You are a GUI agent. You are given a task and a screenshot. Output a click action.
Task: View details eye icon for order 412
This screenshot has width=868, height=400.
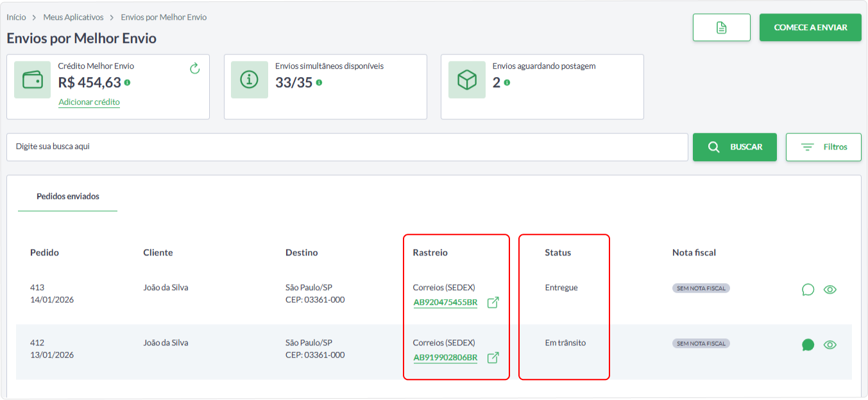[x=830, y=345]
